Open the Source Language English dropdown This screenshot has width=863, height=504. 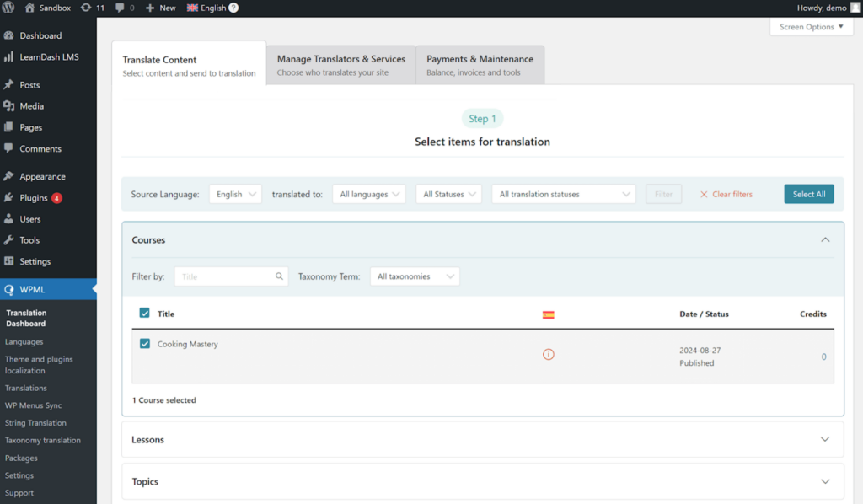click(236, 194)
